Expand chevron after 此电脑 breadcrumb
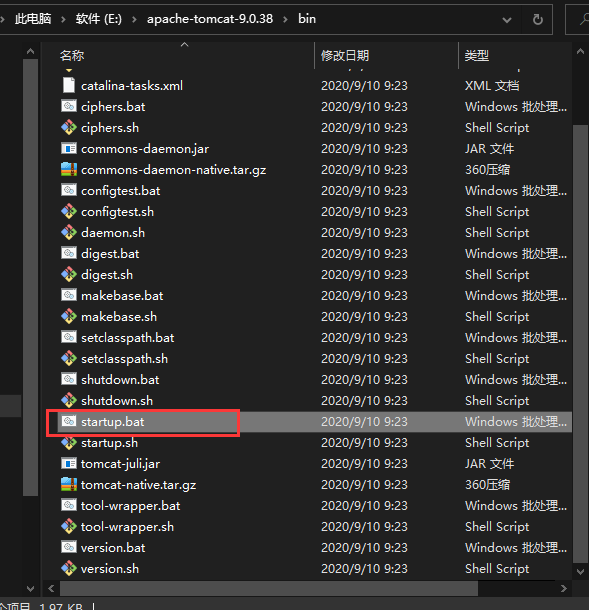Image resolution: width=589 pixels, height=610 pixels. pos(63,19)
